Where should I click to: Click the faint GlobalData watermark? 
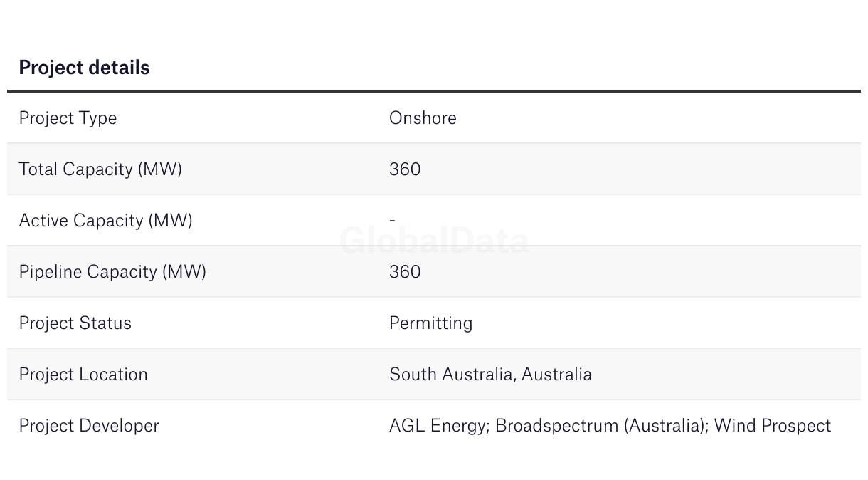[x=434, y=241]
